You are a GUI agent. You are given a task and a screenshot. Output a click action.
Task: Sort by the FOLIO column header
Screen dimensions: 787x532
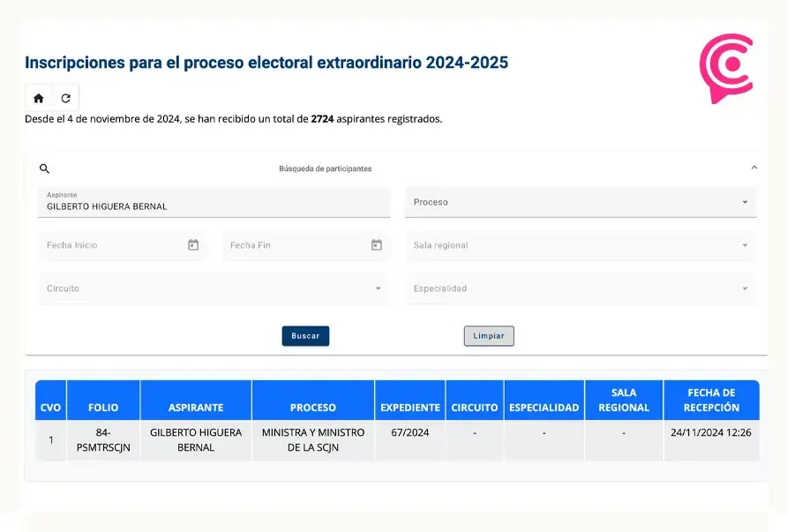(x=103, y=408)
